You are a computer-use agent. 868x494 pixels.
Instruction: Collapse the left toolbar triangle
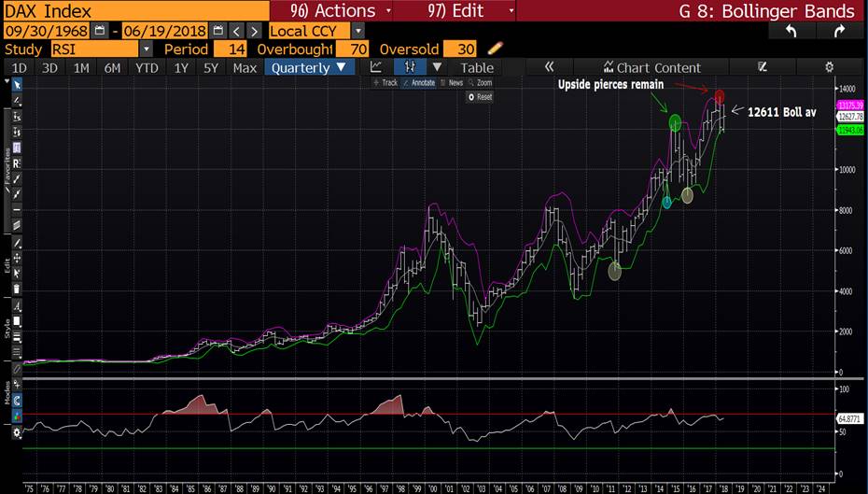point(7,81)
